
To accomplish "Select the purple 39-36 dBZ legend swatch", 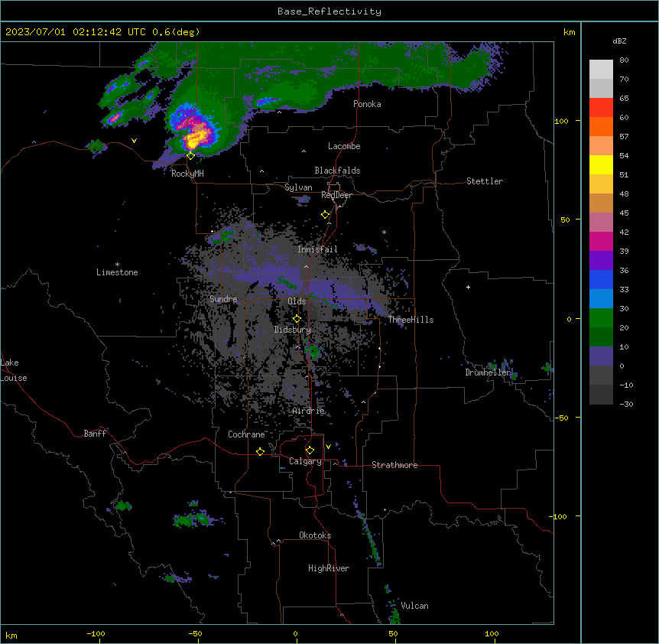I will (x=601, y=261).
